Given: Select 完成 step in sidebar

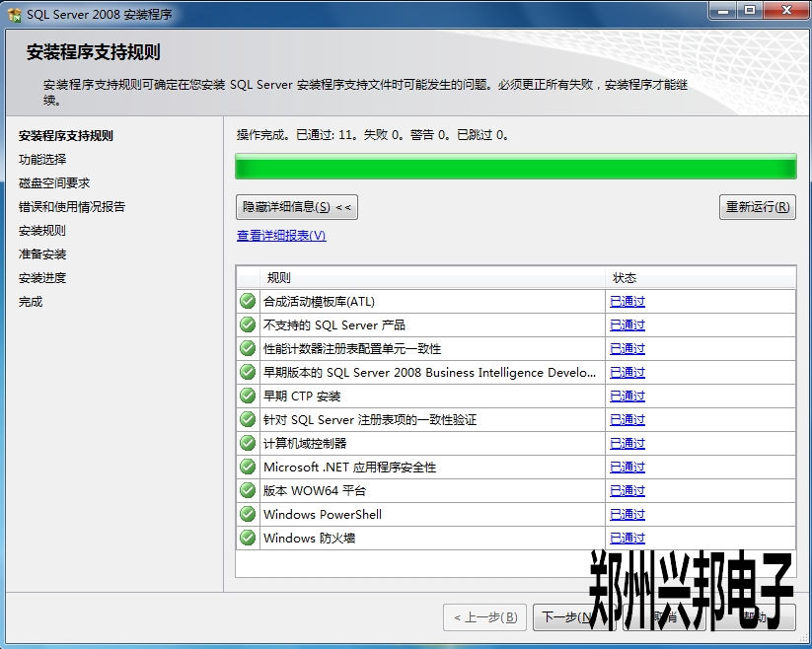Looking at the screenshot, I should pyautogui.click(x=31, y=302).
